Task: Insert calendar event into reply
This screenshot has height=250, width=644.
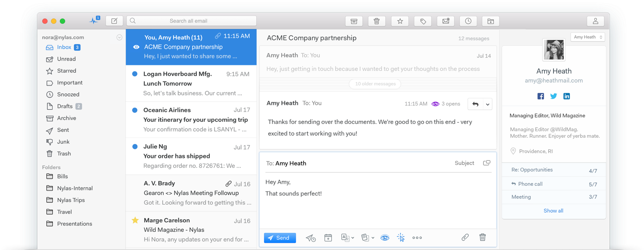Action: click(x=328, y=238)
